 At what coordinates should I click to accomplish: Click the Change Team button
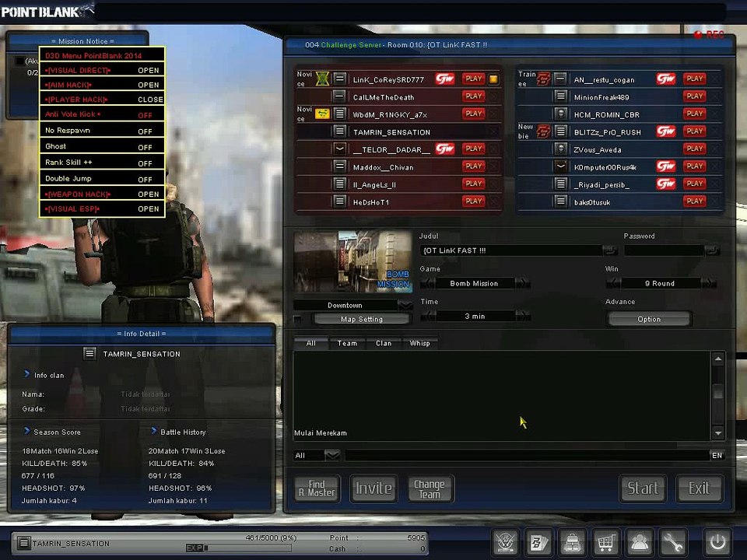(x=430, y=488)
